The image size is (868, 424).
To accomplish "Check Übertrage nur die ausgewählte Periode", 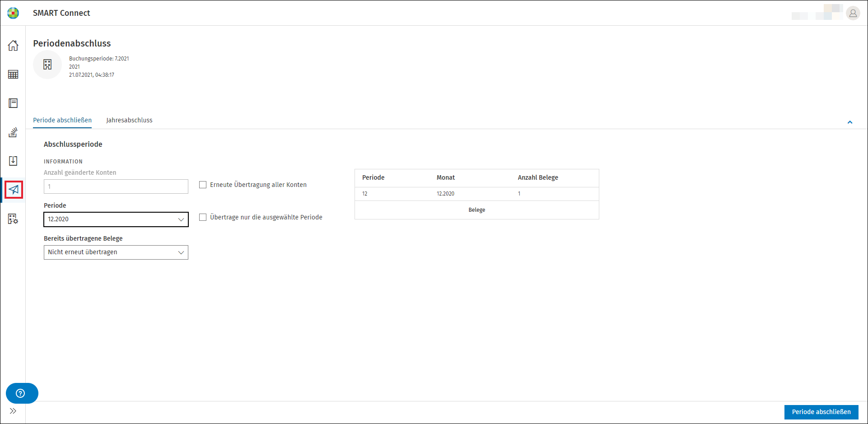I will click(x=203, y=217).
